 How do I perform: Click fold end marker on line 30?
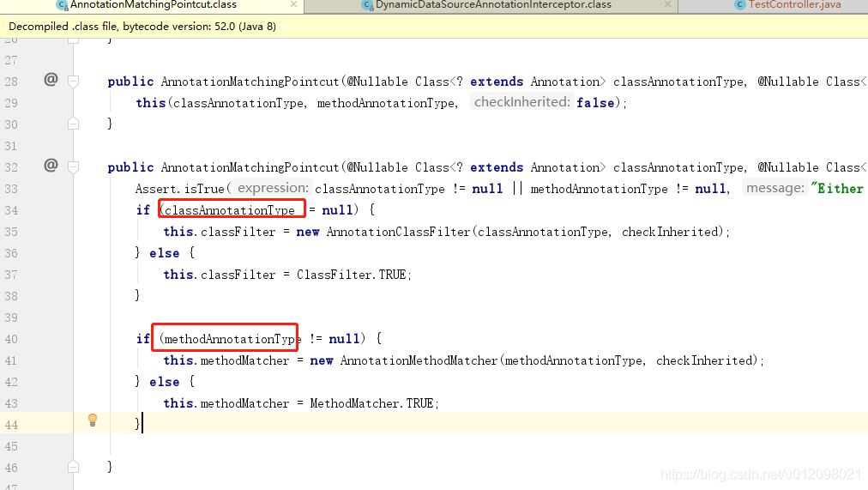(74, 124)
